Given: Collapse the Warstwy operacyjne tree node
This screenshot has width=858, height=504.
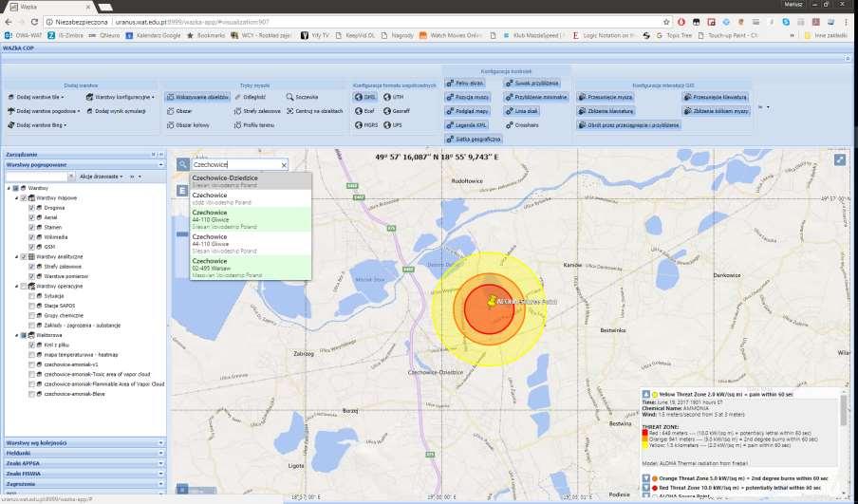Looking at the screenshot, I should (x=17, y=287).
